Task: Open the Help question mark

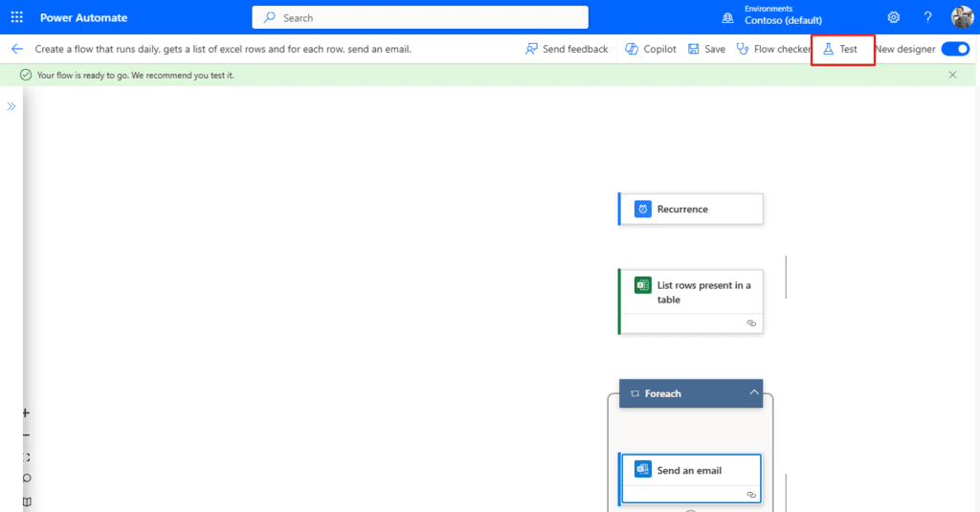Action: click(x=927, y=17)
